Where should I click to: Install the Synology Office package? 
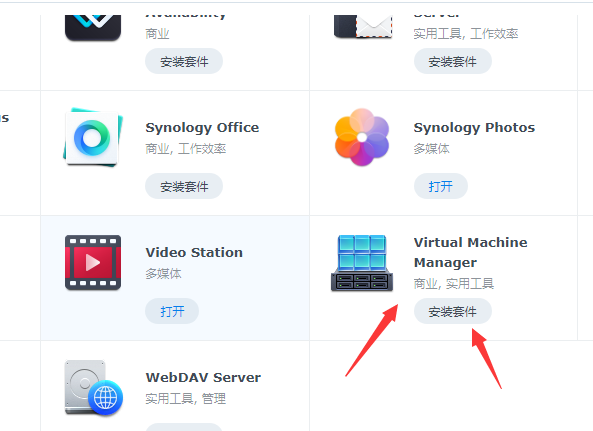[184, 186]
